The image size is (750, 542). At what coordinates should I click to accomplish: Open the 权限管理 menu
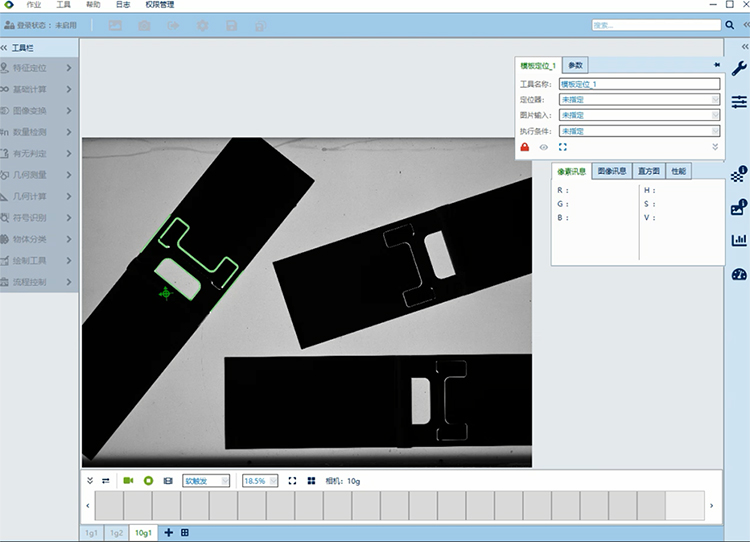tap(160, 5)
